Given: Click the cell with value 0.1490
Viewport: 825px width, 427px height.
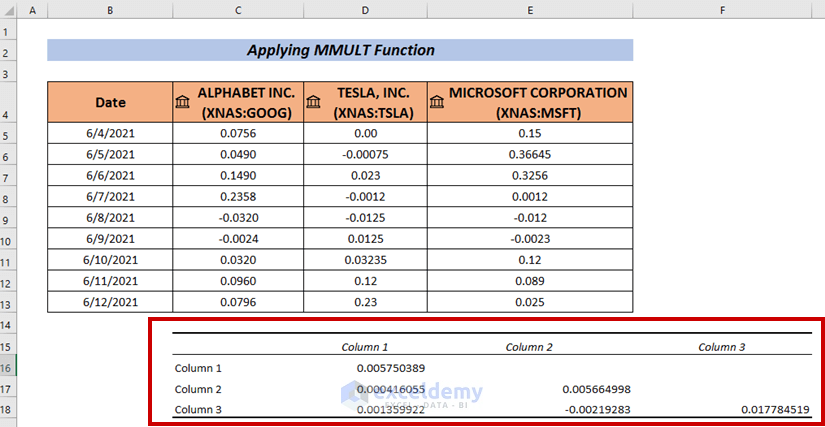Looking at the screenshot, I should click(238, 176).
